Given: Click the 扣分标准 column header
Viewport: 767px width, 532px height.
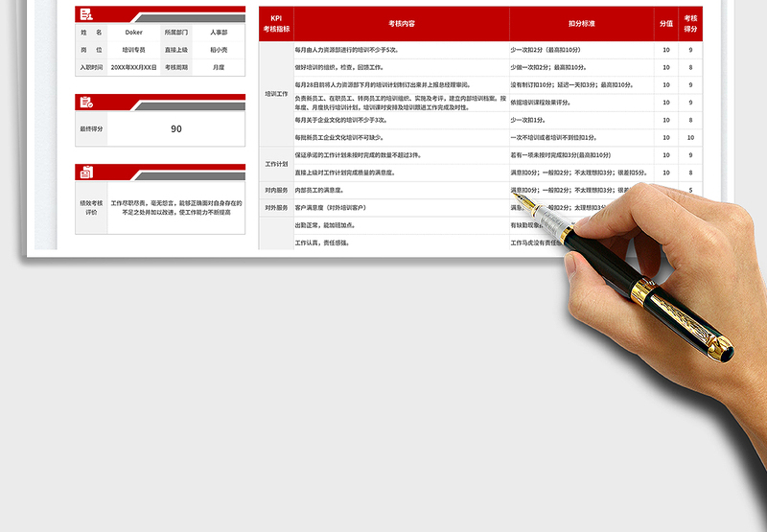Looking at the screenshot, I should tap(582, 23).
